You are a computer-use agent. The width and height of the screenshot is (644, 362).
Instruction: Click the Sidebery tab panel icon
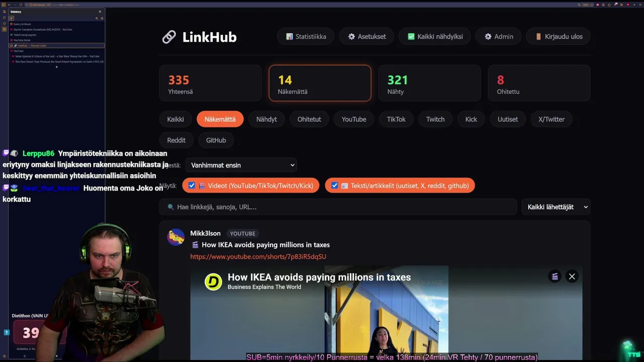point(12,18)
